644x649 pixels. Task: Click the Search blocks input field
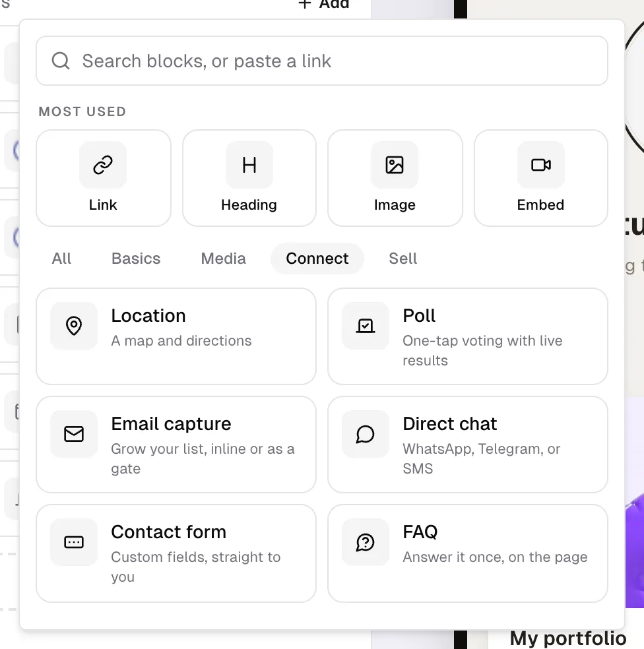tap(322, 61)
